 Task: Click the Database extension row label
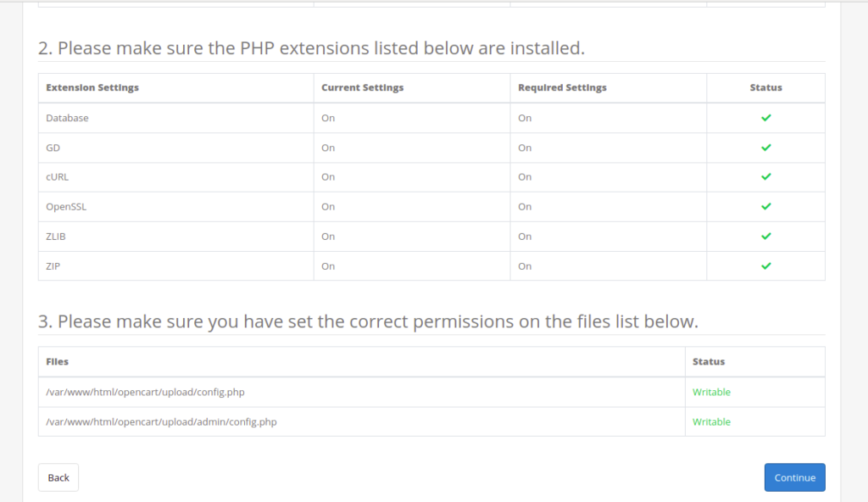[x=67, y=118]
